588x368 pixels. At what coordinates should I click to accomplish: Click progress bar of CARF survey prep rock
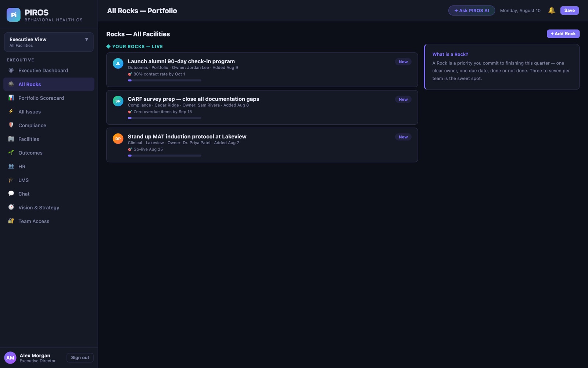[165, 118]
